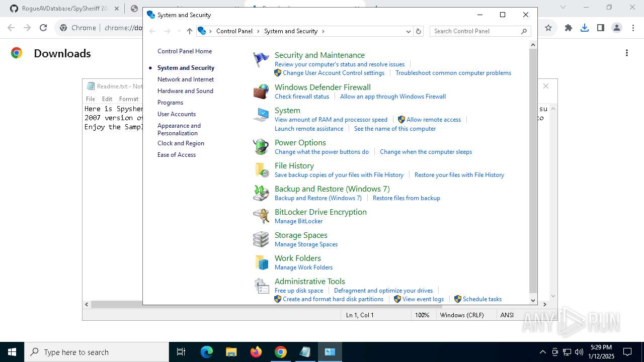644x362 pixels.
Task: Open File Explorer from taskbar
Action: [x=231, y=352]
